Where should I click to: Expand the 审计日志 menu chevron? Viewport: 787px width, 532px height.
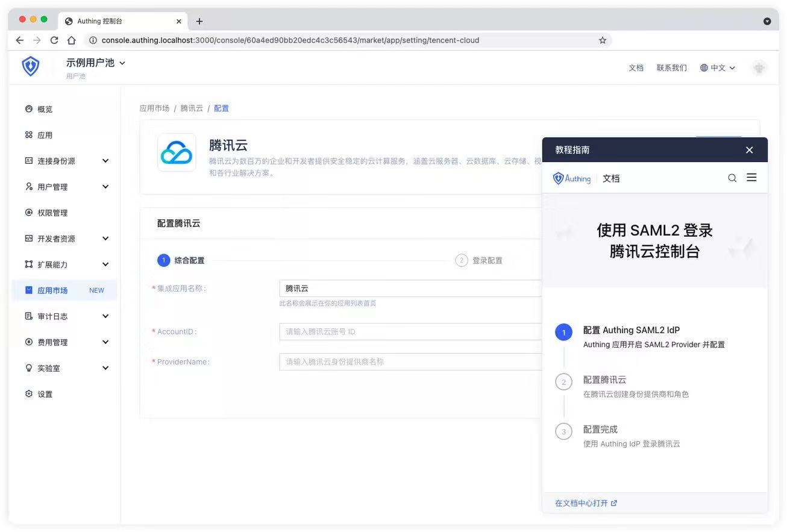click(x=105, y=316)
